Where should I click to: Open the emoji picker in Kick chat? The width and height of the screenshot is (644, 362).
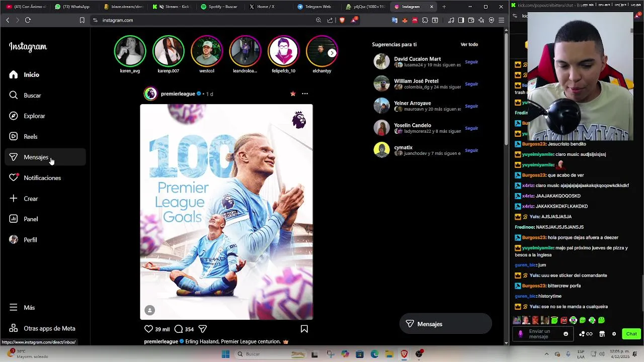point(566,334)
